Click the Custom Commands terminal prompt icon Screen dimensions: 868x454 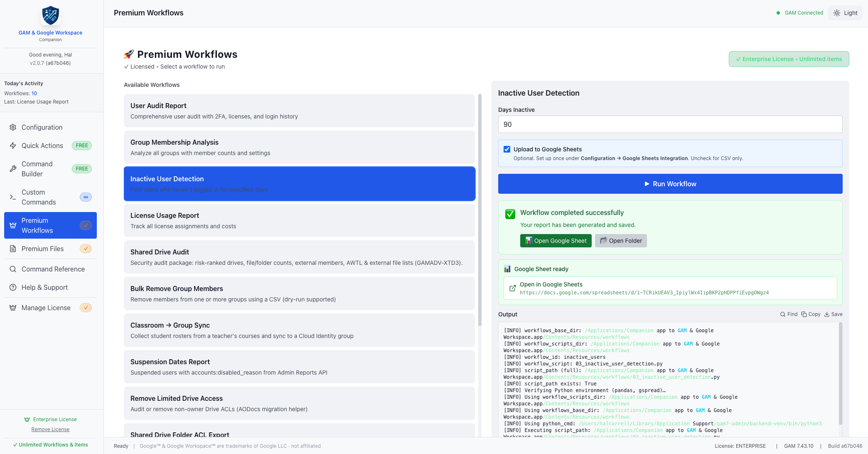(x=13, y=197)
